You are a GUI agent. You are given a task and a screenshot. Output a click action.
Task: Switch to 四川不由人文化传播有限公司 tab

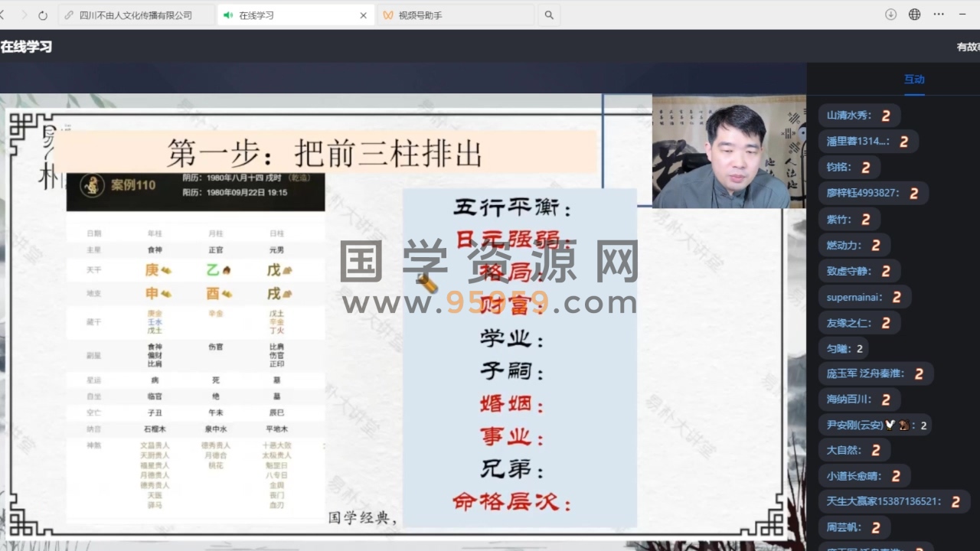pyautogui.click(x=136, y=15)
